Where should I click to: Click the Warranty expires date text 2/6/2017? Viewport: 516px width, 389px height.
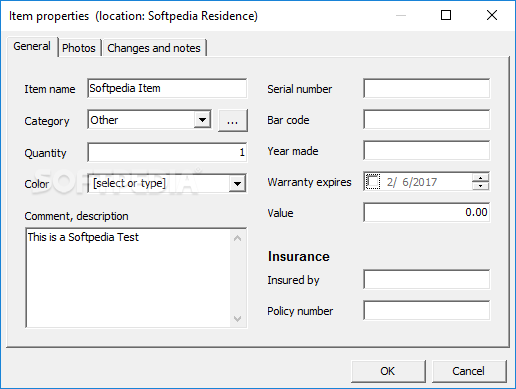[412, 182]
